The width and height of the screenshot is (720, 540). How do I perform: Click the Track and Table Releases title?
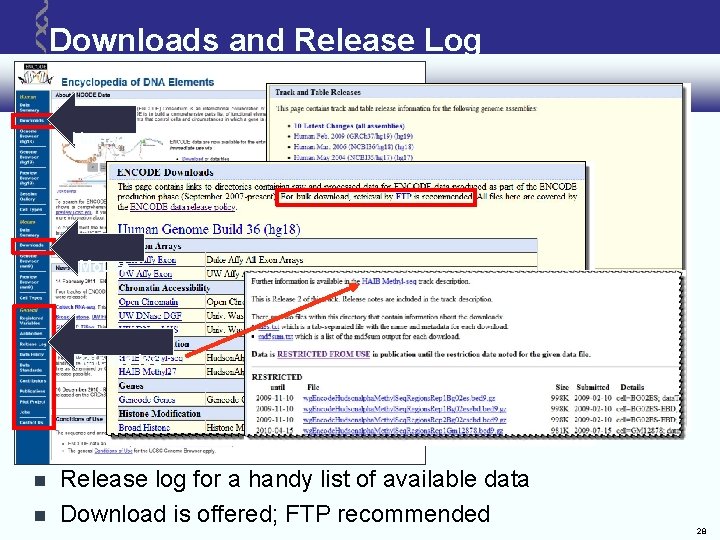tap(318, 92)
